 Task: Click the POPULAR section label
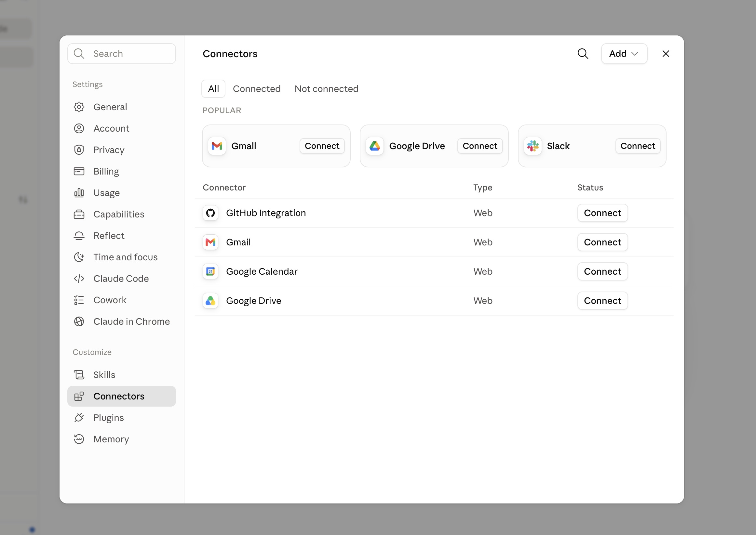coord(222,111)
